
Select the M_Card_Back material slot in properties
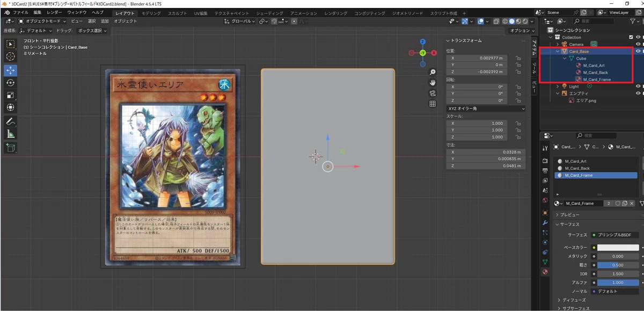pos(596,168)
